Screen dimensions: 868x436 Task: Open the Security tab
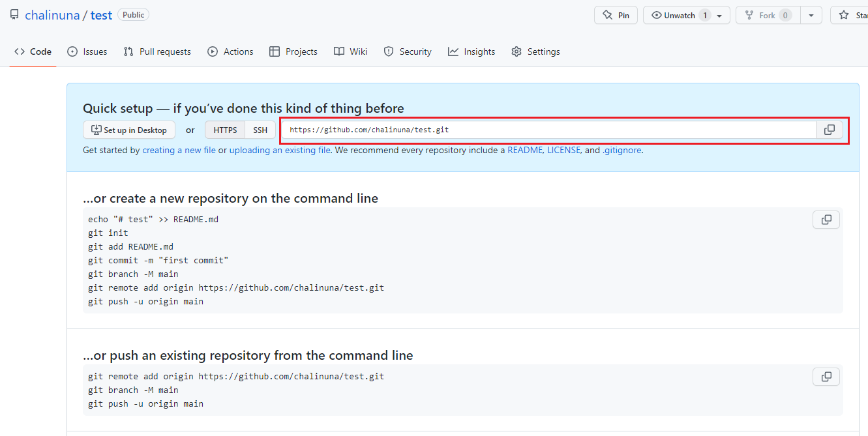click(408, 51)
